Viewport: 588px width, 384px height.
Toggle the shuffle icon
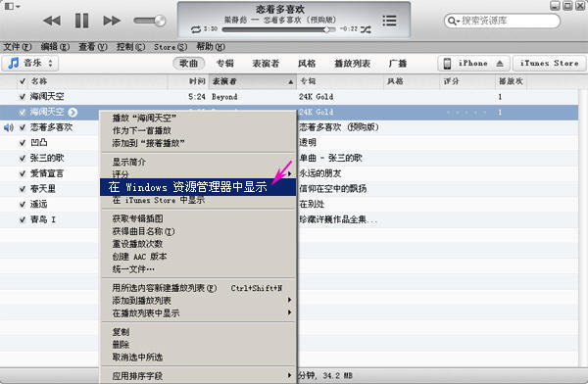366,29
